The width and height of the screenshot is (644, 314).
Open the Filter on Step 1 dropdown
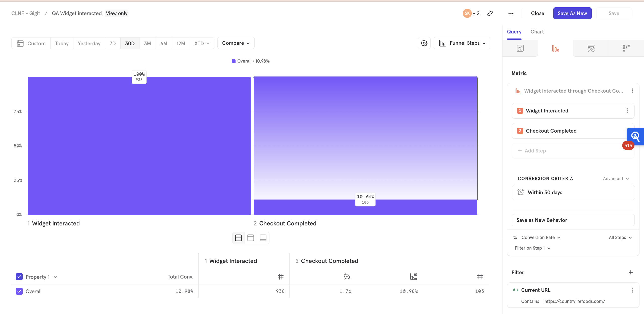[x=532, y=248]
